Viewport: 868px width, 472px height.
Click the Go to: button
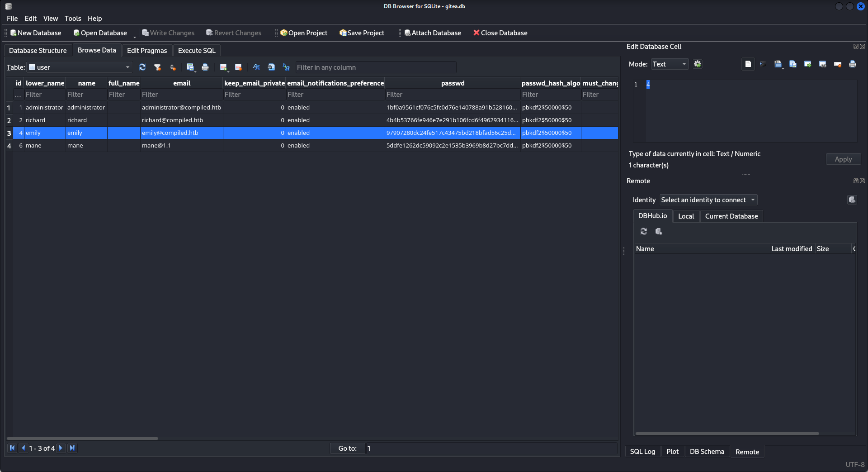[347, 448]
